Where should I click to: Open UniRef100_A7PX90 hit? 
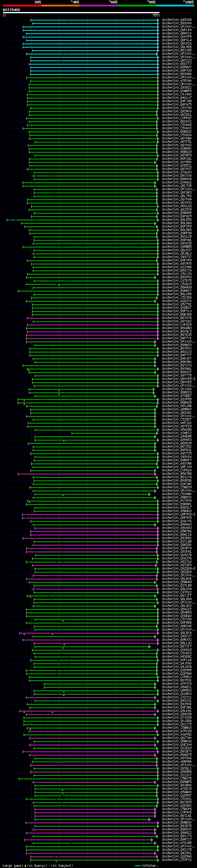pos(176,81)
